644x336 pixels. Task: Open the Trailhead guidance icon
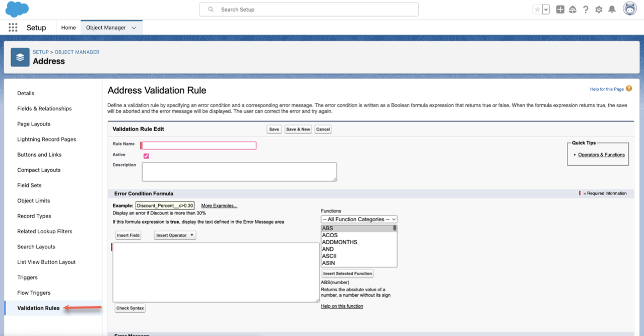[573, 10]
